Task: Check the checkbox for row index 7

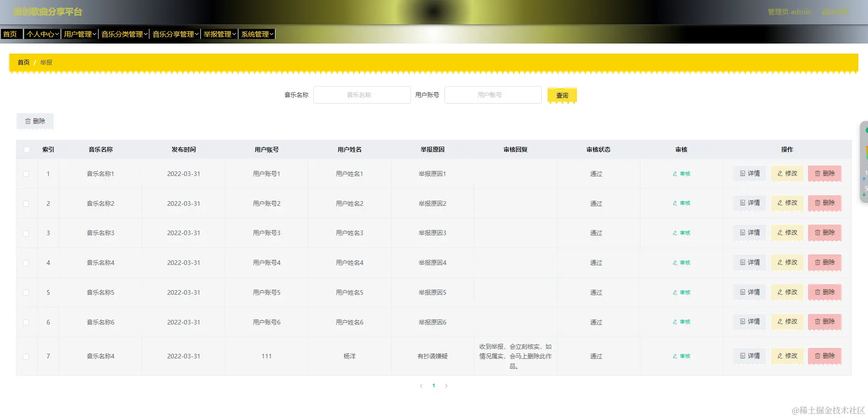Action: pos(26,356)
